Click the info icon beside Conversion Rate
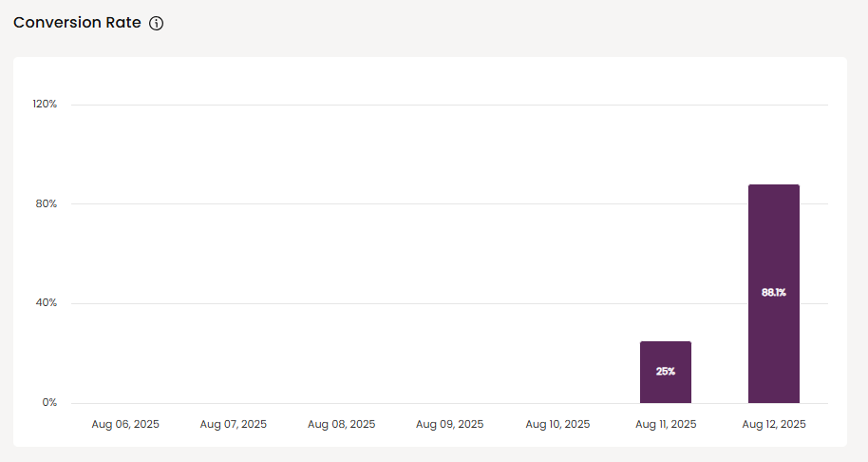This screenshot has width=868, height=462. point(157,24)
